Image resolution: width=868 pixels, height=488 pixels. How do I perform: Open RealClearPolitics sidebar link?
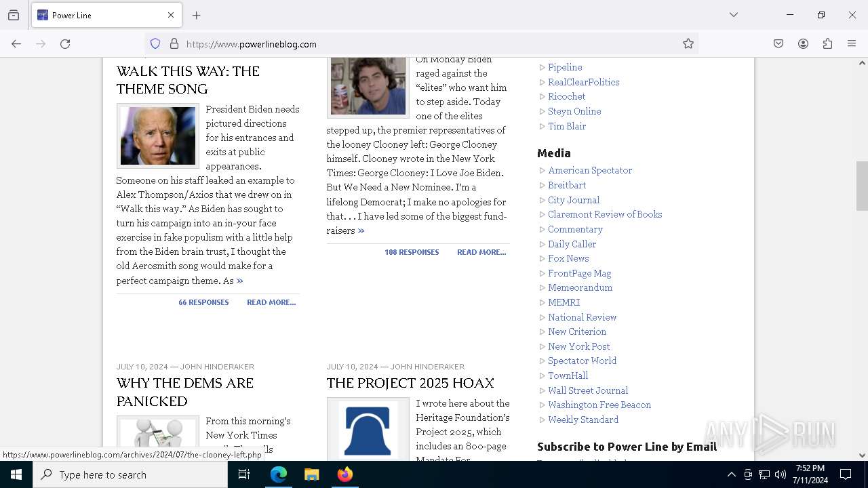[584, 82]
